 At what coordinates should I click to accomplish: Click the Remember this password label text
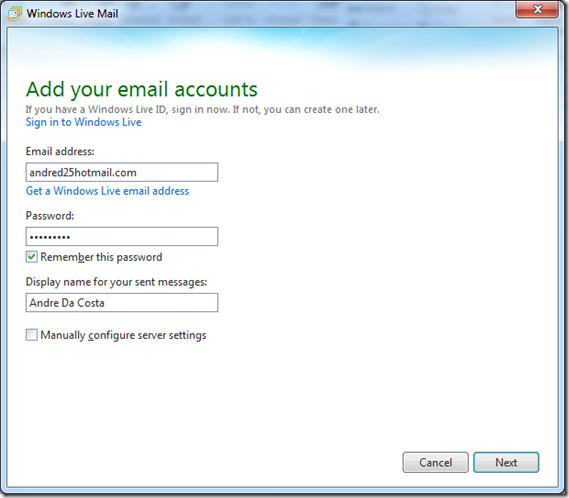point(101,257)
